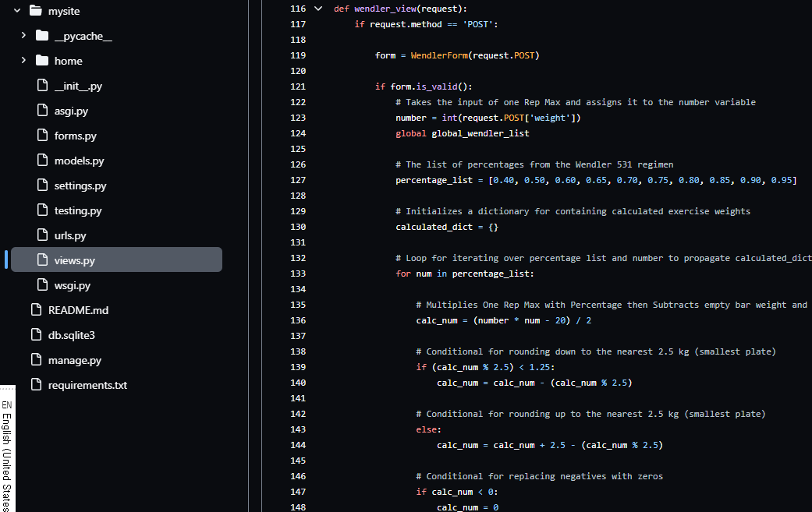The width and height of the screenshot is (812, 512).
Task: Select models.py in the file list
Action: pos(79,161)
